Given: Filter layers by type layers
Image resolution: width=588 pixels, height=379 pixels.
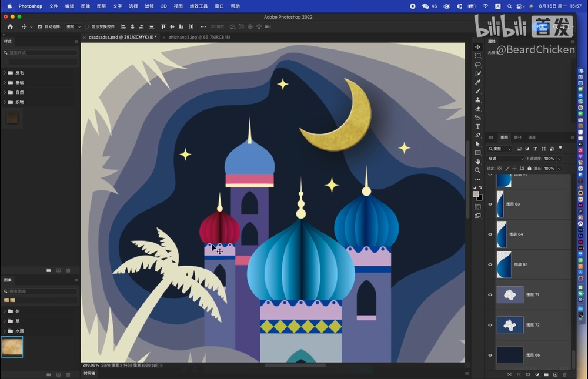Looking at the screenshot, I should click(x=536, y=149).
